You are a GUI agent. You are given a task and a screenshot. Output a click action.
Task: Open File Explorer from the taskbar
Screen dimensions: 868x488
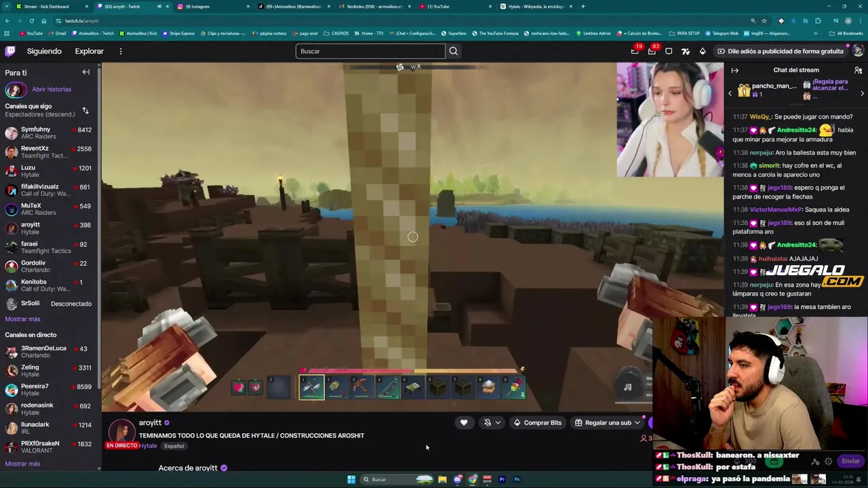(442, 479)
